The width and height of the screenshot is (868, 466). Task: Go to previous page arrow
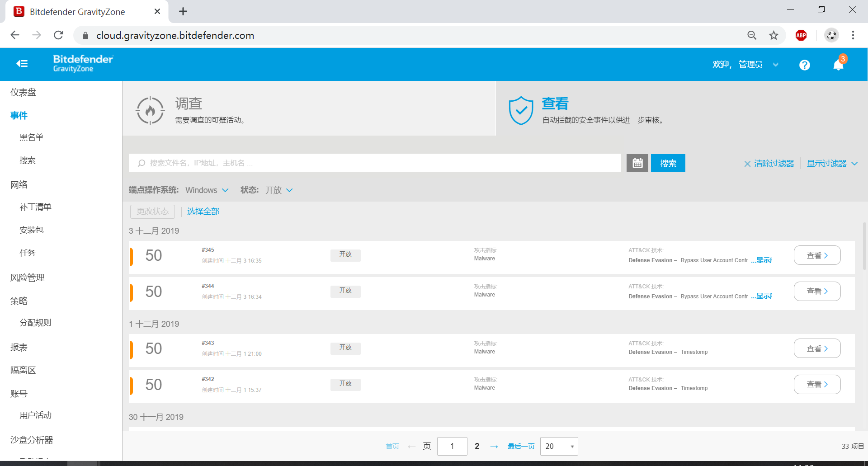coord(411,447)
